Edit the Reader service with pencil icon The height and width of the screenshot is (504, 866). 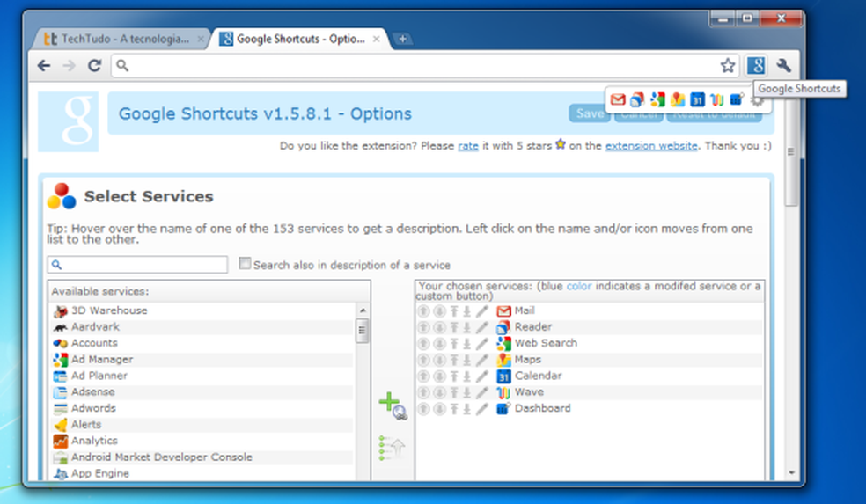482,327
